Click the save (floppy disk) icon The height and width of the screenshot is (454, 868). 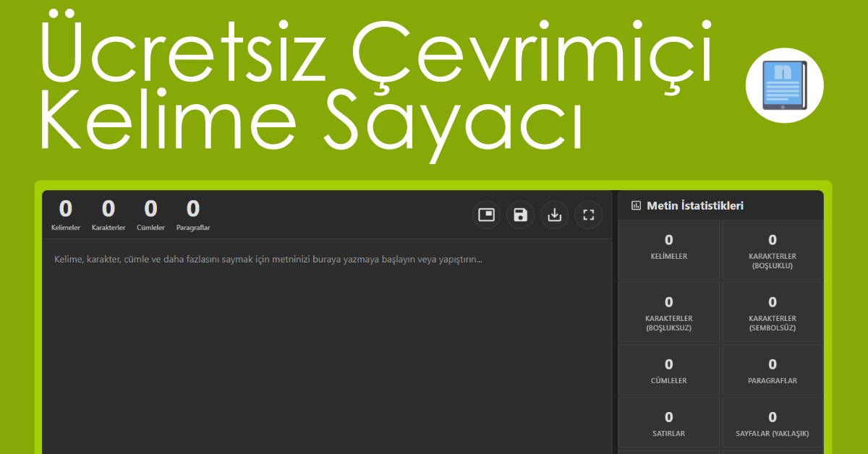coord(521,215)
